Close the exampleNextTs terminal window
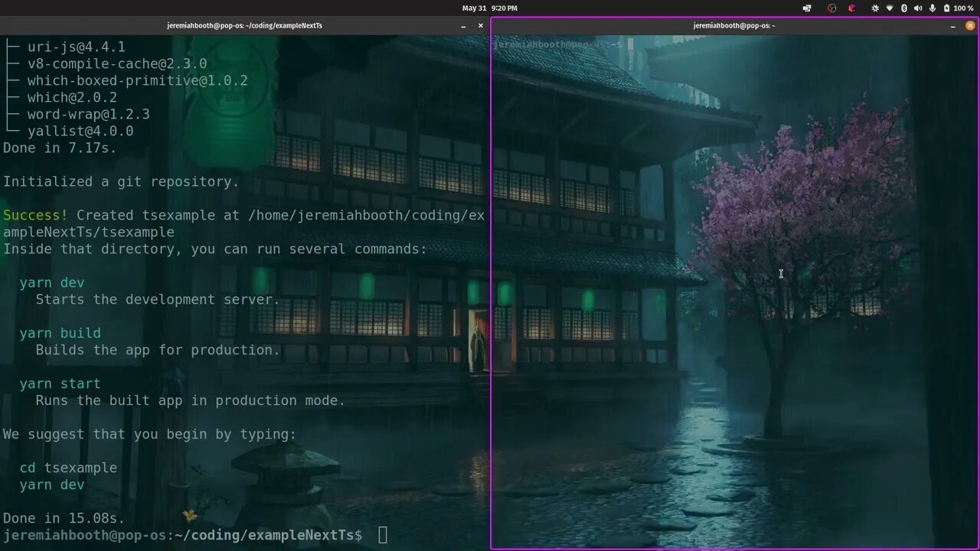This screenshot has height=551, width=980. pos(481,25)
